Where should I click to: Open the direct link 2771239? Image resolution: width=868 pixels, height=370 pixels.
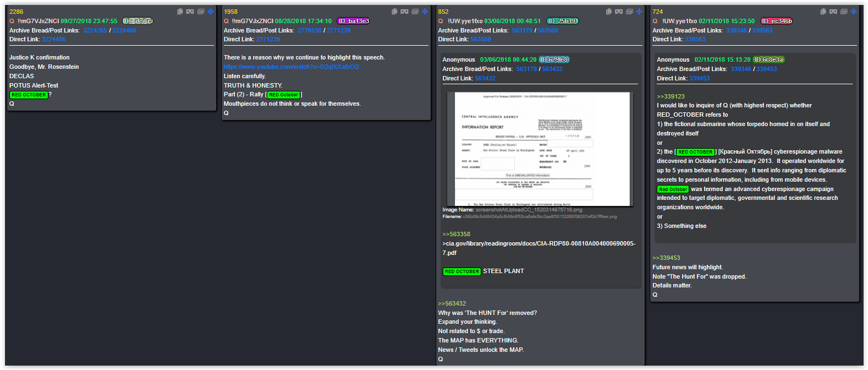point(268,39)
